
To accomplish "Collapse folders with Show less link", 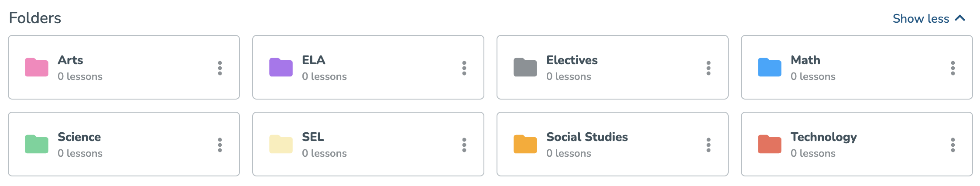I will 921,19.
